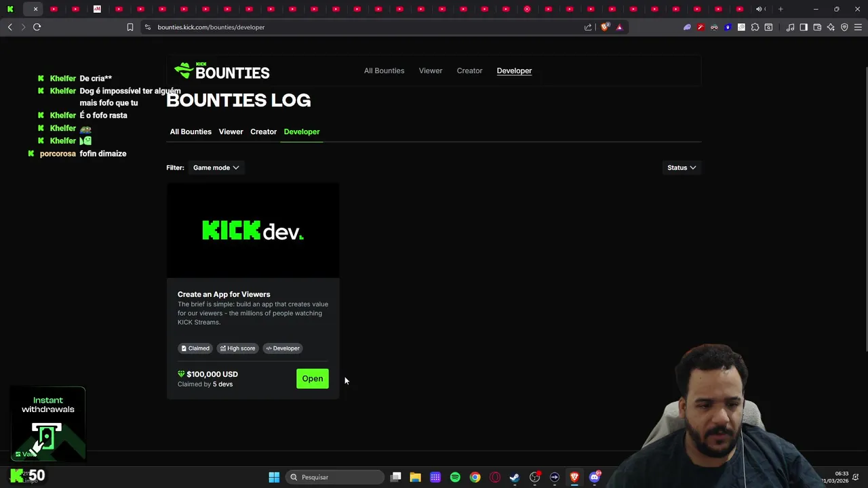Toggle the browser sidebar panel icon
The image size is (868, 488).
pyautogui.click(x=804, y=27)
